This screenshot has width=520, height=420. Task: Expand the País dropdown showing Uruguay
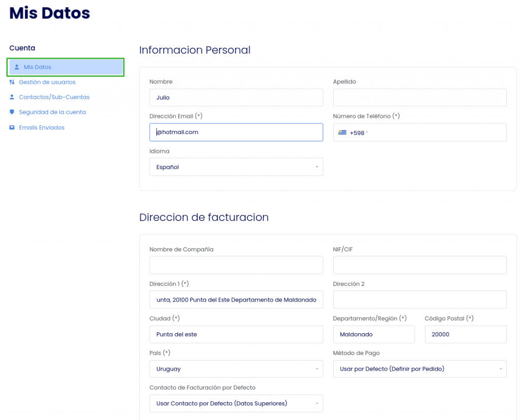point(236,369)
